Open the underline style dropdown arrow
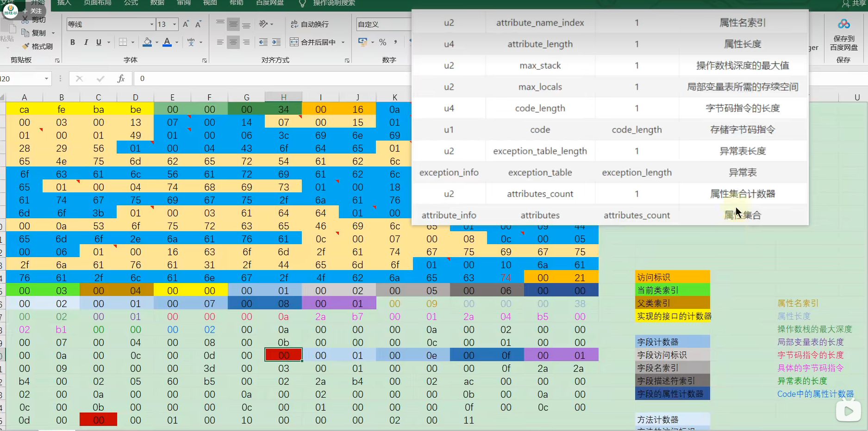The height and width of the screenshot is (431, 868). point(109,42)
